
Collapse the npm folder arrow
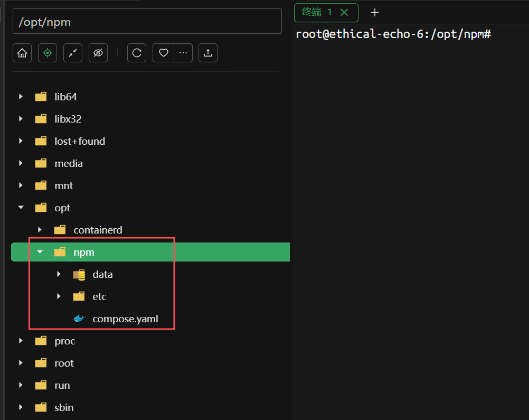click(x=40, y=252)
